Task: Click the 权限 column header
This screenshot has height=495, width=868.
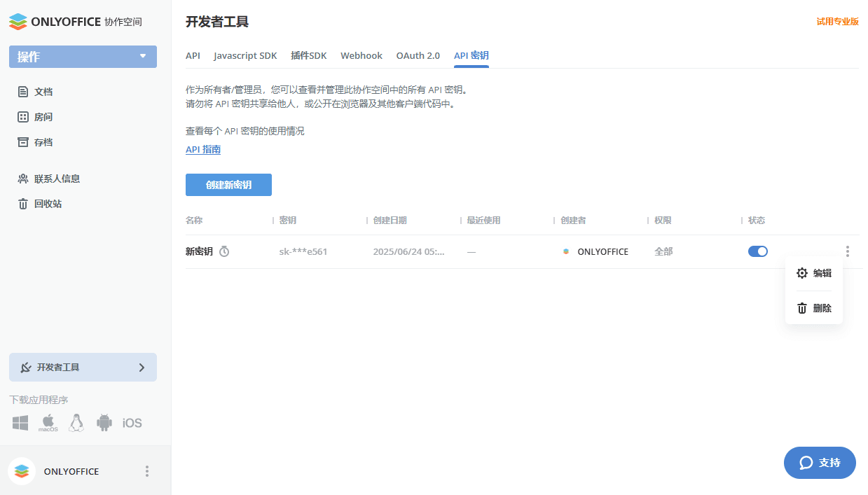Action: click(663, 221)
